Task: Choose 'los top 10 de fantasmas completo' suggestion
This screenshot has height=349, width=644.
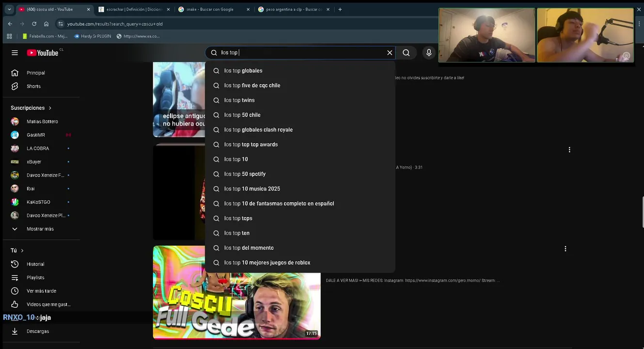Action: pyautogui.click(x=300, y=204)
